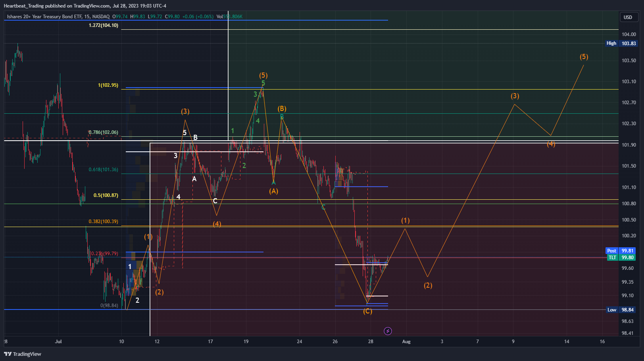Click the 24 date label on the time axis

(x=300, y=342)
